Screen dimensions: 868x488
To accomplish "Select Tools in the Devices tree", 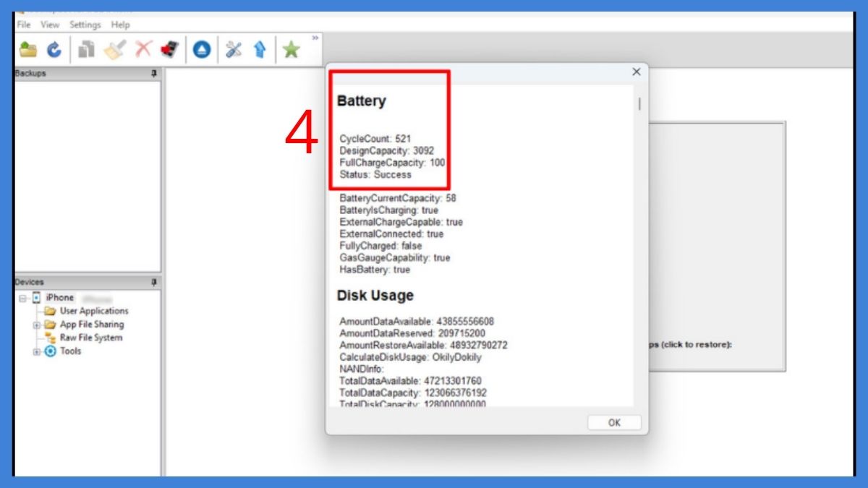I will pyautogui.click(x=71, y=351).
